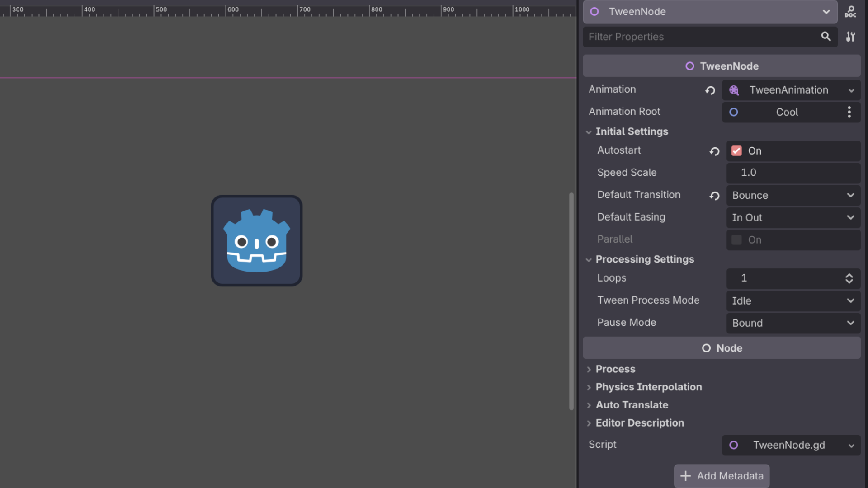Revert the Default Transition property
868x488 pixels.
tap(714, 196)
